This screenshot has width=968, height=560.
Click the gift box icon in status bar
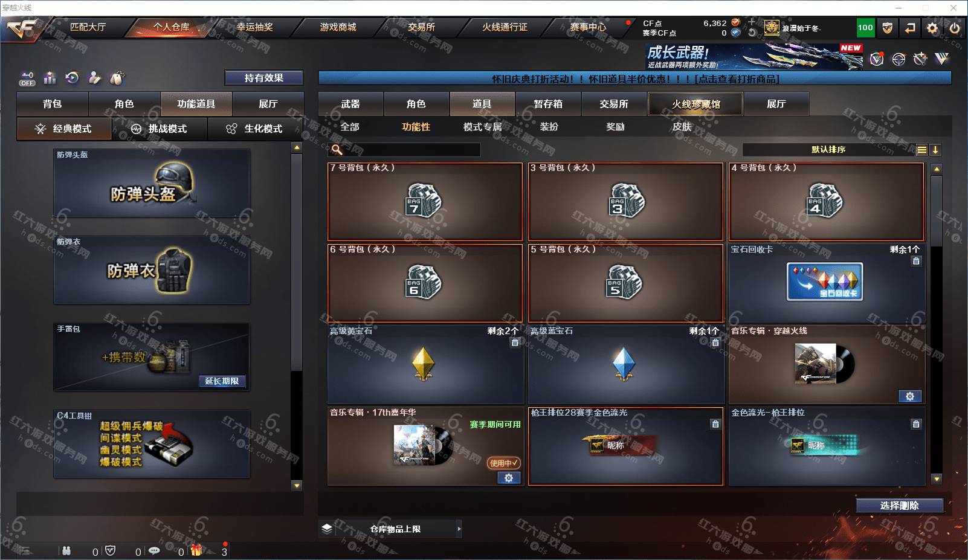coord(197,550)
